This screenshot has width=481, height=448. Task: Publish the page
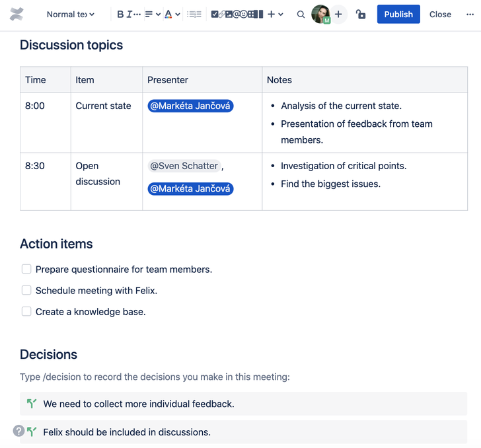(398, 14)
